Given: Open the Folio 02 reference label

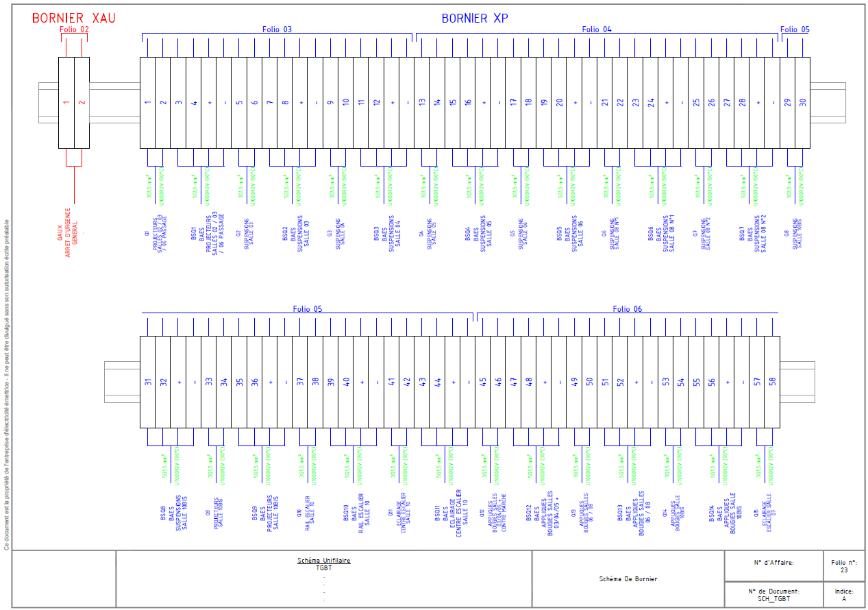Looking at the screenshot, I should click(x=74, y=29).
